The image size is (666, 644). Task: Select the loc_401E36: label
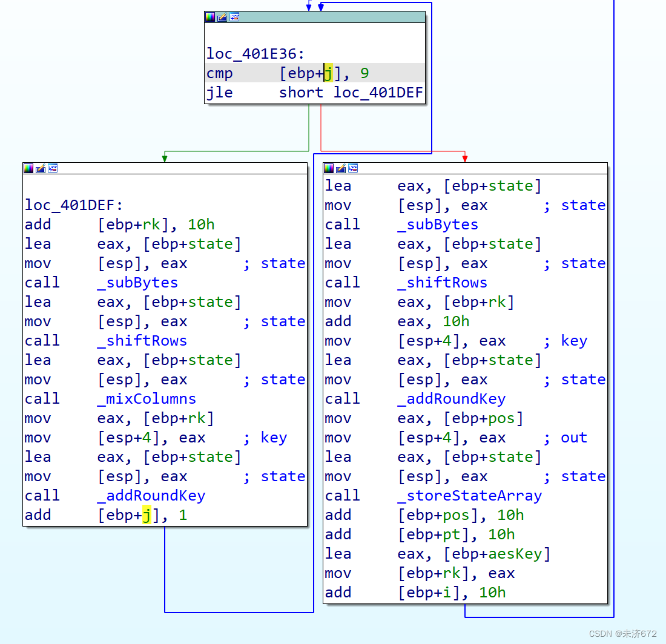point(256,54)
